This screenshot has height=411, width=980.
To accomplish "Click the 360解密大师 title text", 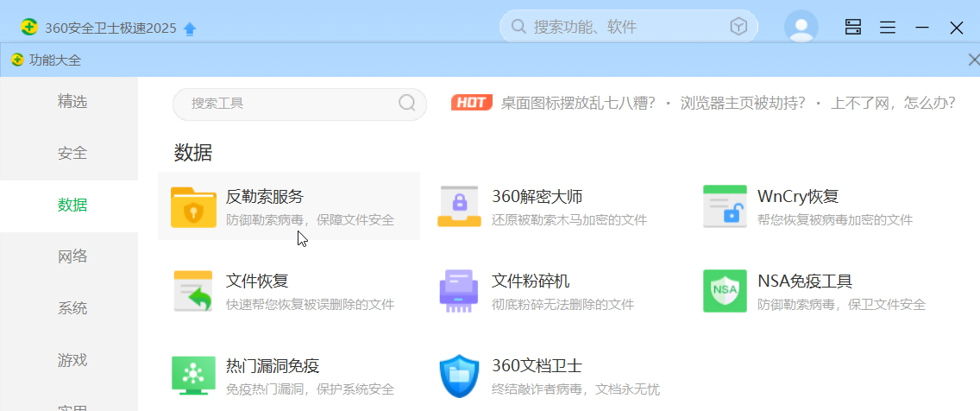I will pos(537,197).
